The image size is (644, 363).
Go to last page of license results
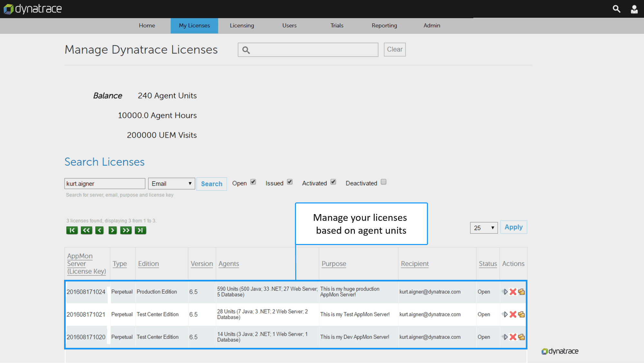(x=140, y=230)
